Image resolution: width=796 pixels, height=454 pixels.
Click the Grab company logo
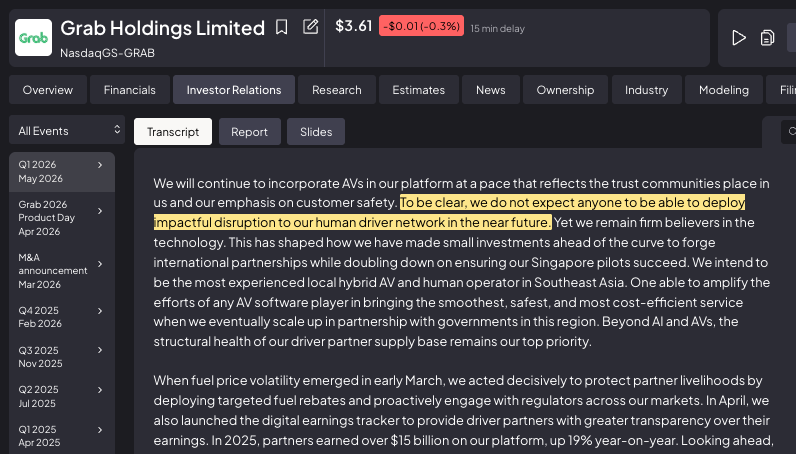[x=34, y=38]
